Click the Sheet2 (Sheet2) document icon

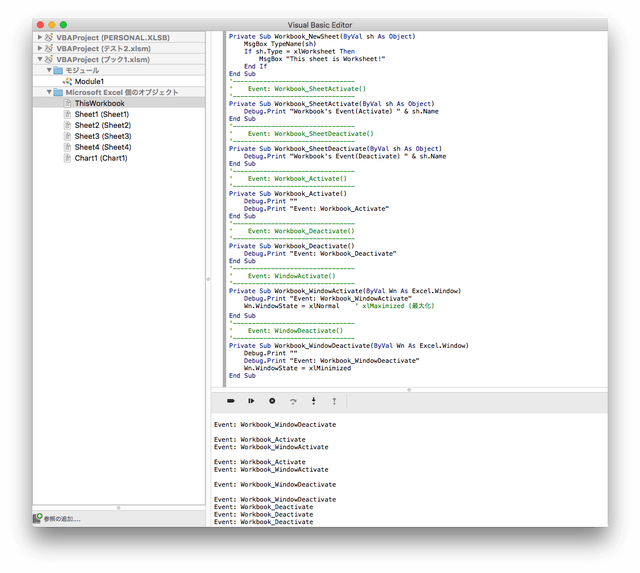point(67,125)
